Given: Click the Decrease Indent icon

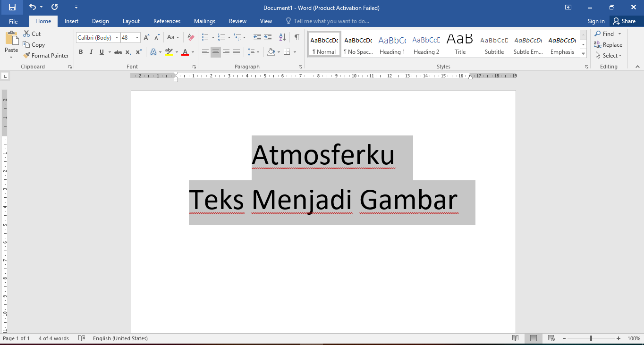Looking at the screenshot, I should coord(257,37).
